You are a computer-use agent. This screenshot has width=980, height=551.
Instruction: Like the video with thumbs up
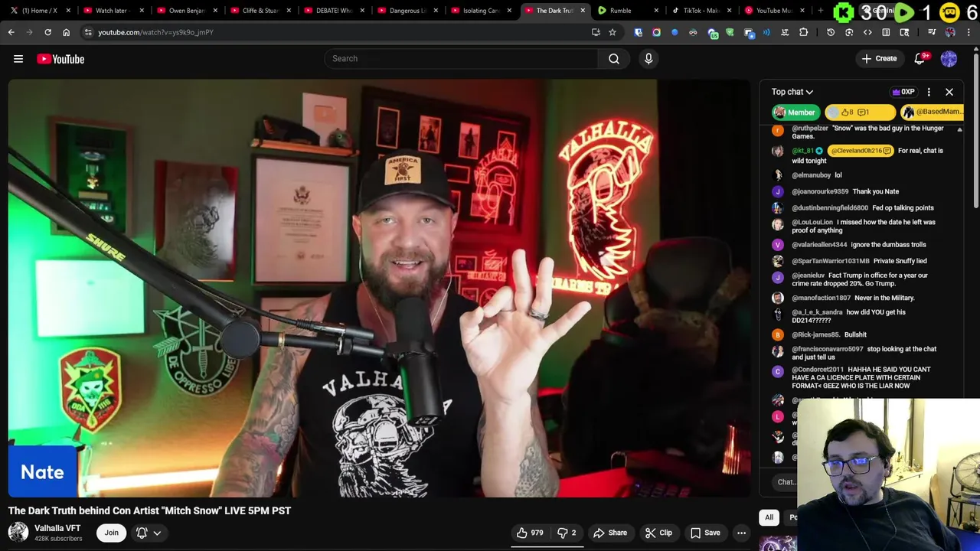[x=530, y=533]
